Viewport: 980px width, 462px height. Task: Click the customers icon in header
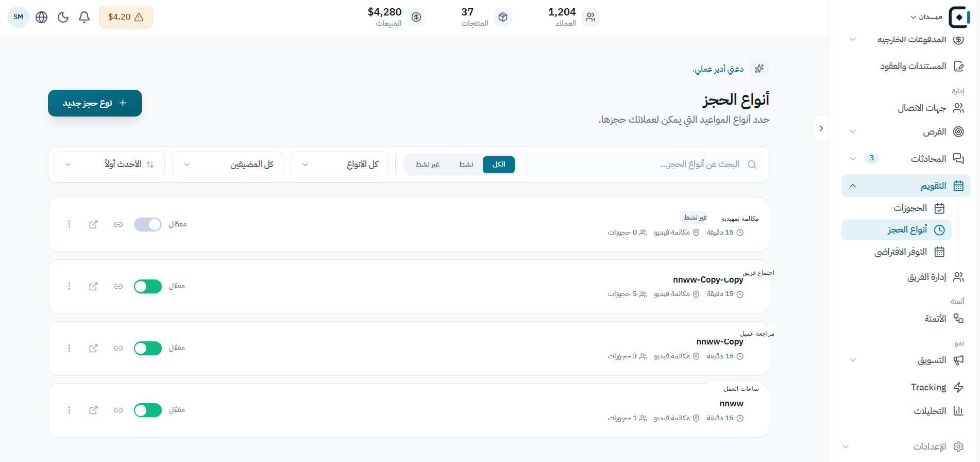pos(590,17)
